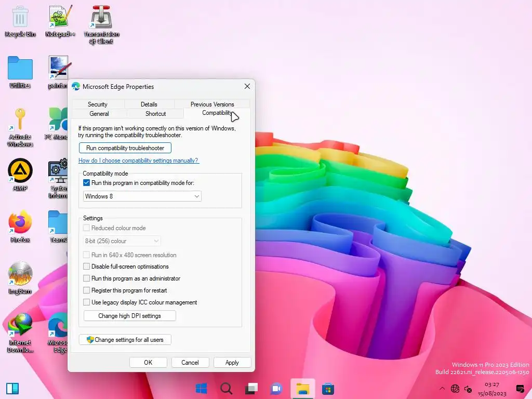Click the Apply button
Viewport: 532px width, 399px height.
coord(232,362)
